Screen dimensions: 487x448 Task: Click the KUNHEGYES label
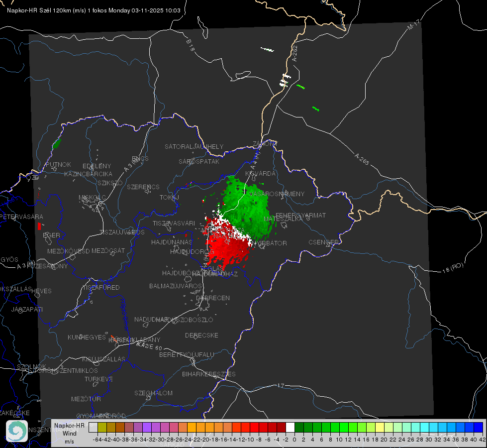[87, 337]
